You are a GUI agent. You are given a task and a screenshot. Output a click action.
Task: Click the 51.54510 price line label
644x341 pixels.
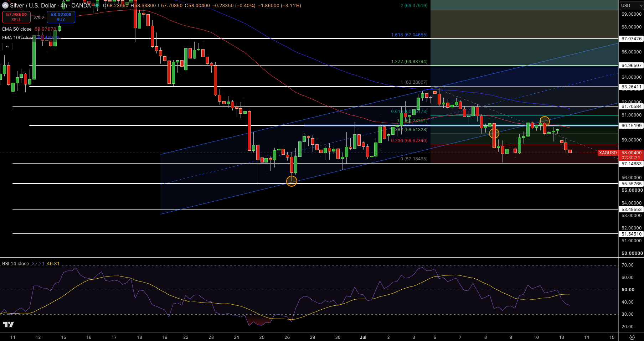tap(631, 234)
